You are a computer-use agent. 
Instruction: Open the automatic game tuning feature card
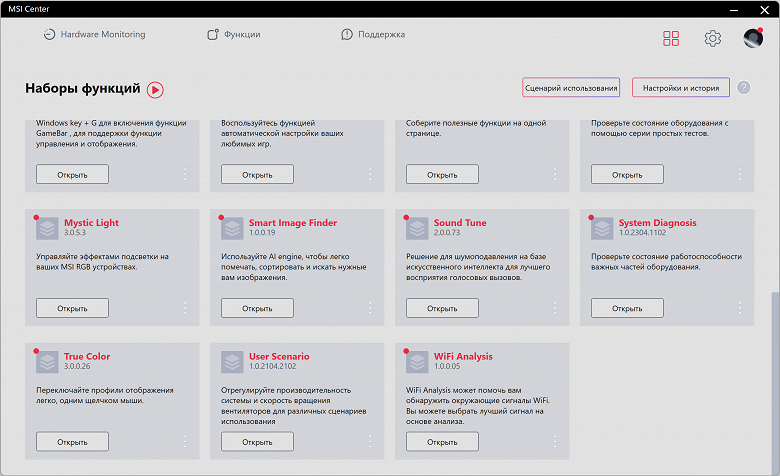tap(257, 174)
